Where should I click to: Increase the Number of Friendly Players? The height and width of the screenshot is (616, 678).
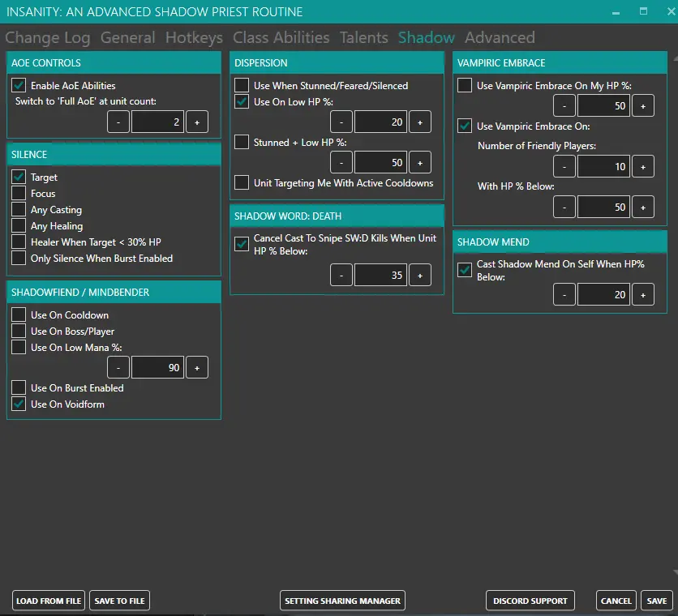tap(643, 166)
